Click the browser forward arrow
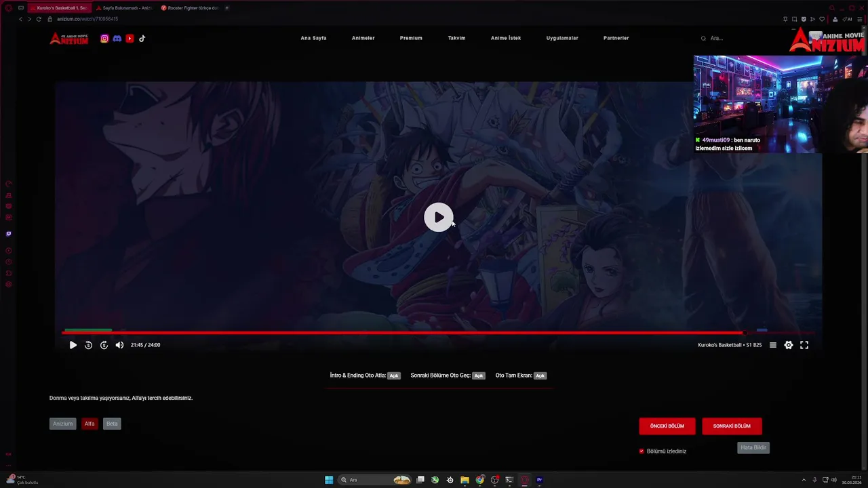The height and width of the screenshot is (488, 868). click(29, 19)
